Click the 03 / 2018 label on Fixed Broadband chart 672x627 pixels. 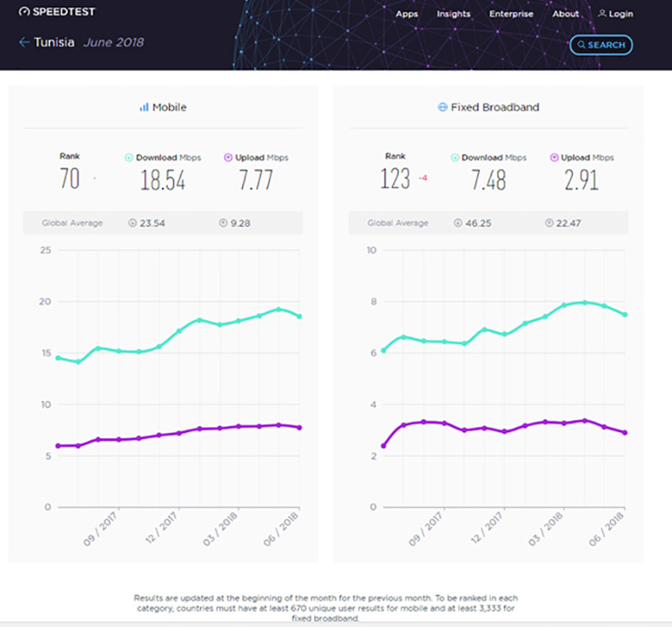546,530
